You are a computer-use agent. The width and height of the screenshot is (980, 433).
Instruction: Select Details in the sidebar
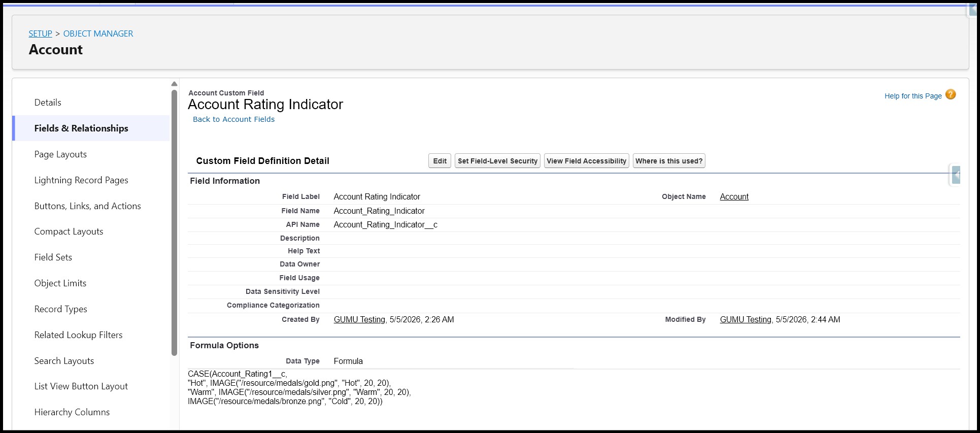pos(48,103)
